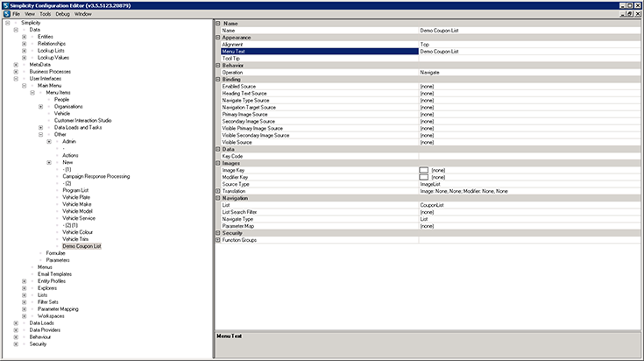Open the File menu
644x361 pixels.
pos(16,14)
